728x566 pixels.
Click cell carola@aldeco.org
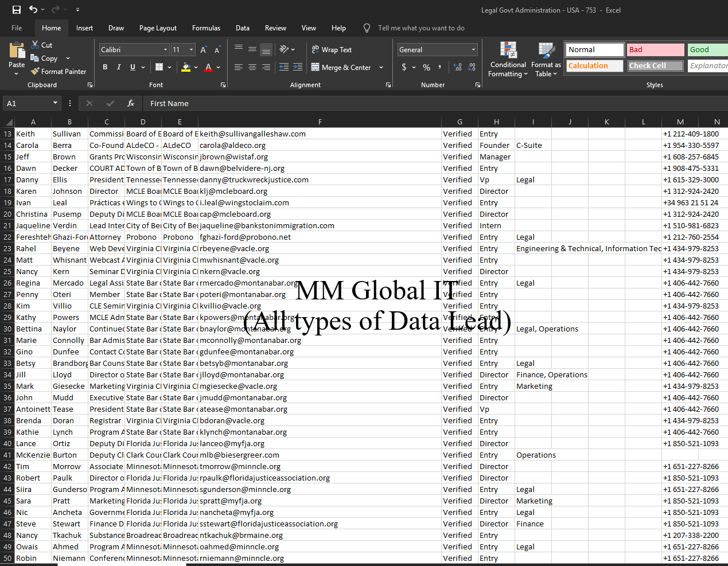tap(320, 145)
